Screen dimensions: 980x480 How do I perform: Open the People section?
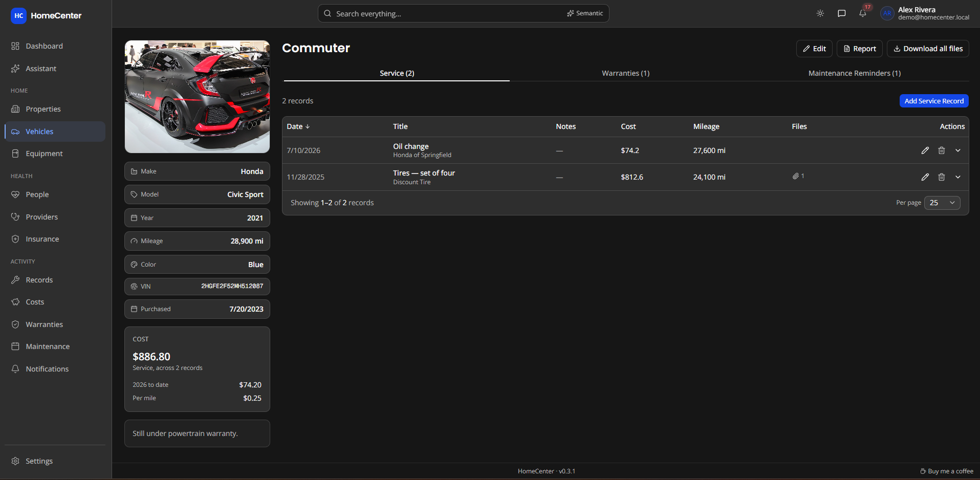pos(55,194)
